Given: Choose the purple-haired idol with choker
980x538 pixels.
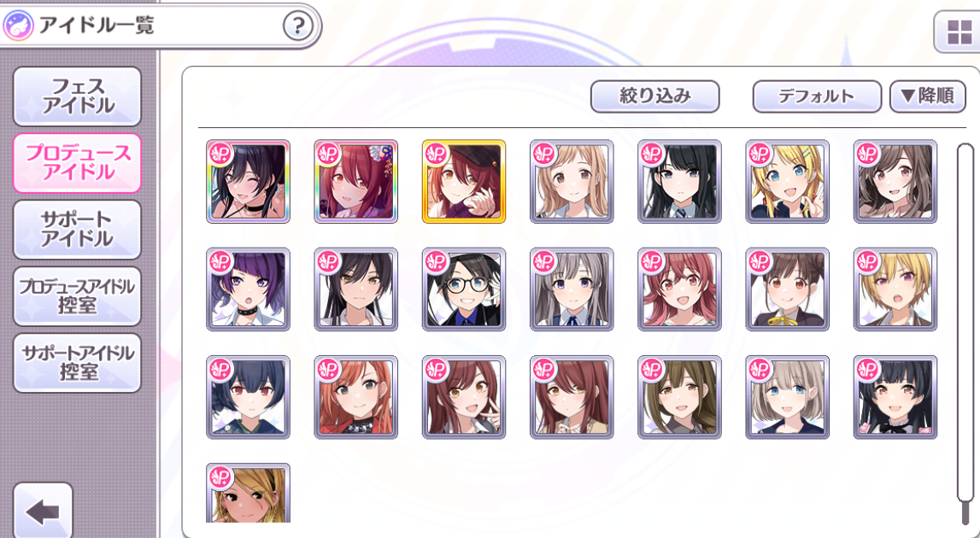Looking at the screenshot, I should click(x=248, y=289).
